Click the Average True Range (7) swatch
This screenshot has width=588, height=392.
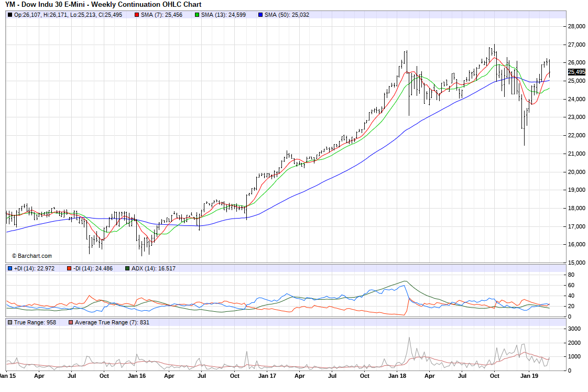pos(71,322)
